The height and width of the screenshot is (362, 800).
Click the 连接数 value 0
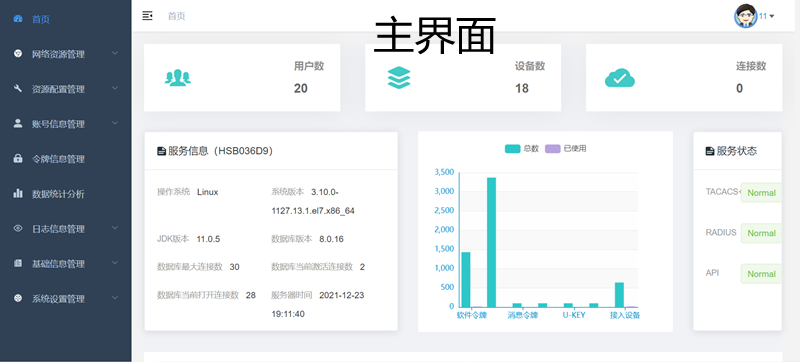739,88
